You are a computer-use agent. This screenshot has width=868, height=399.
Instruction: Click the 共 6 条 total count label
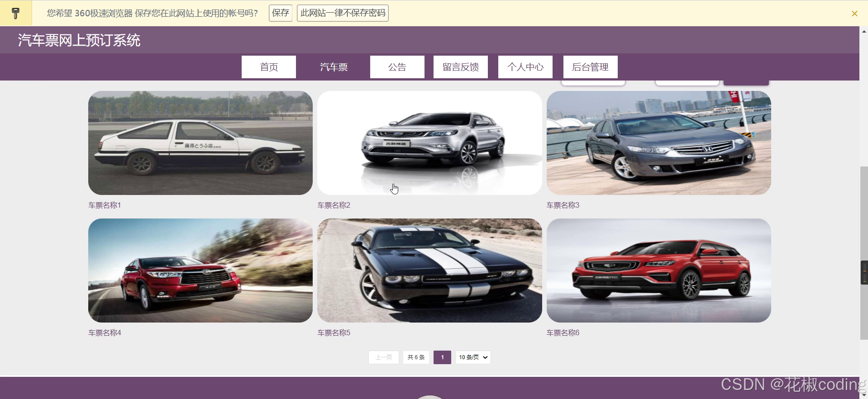[x=416, y=357]
